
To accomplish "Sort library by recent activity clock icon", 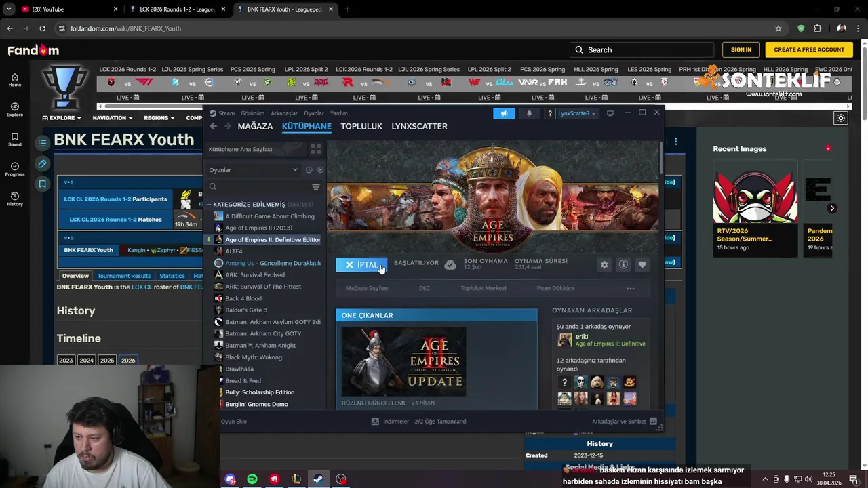I will 309,170.
